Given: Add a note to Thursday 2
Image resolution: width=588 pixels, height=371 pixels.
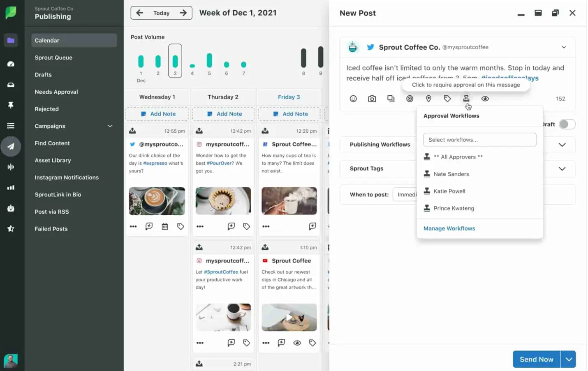Looking at the screenshot, I should click(x=224, y=114).
